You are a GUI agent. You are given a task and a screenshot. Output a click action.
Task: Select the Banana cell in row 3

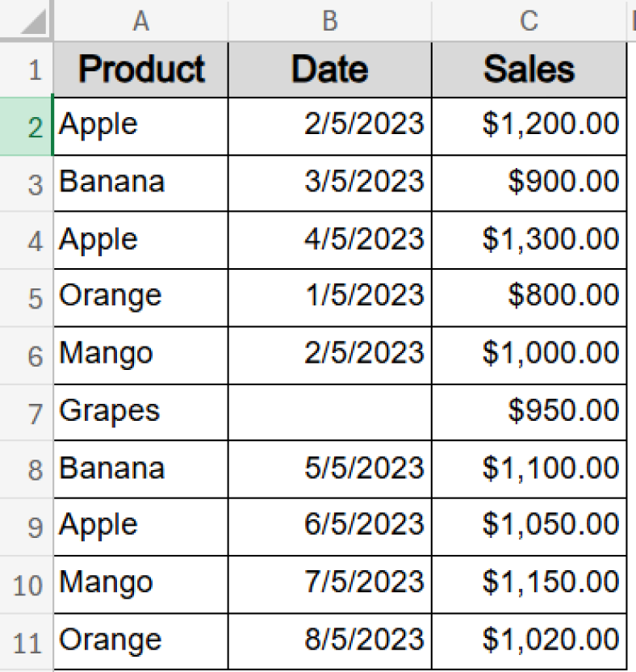[x=140, y=183]
